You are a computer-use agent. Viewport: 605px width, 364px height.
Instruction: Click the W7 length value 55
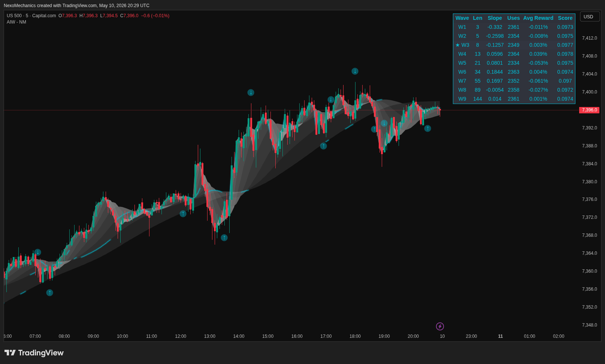click(x=478, y=81)
